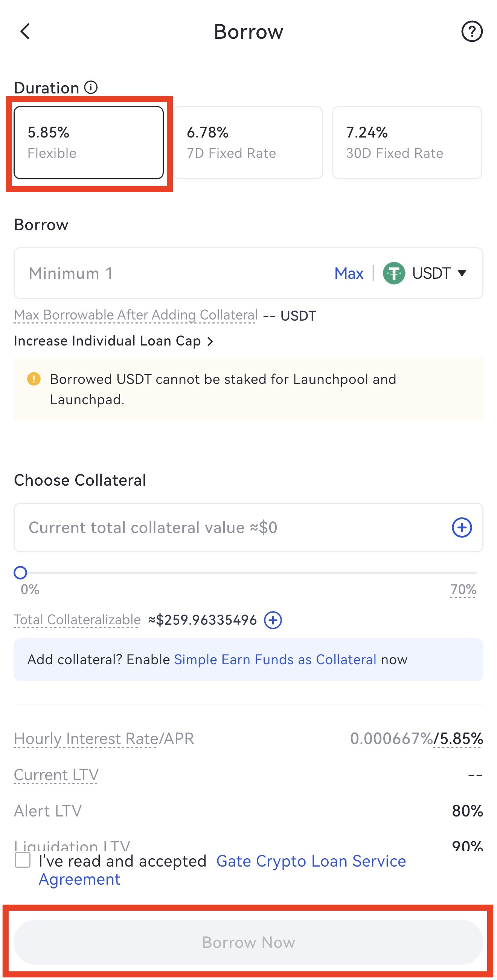
Task: Tap Max to fill borrow amount
Action: (x=349, y=273)
